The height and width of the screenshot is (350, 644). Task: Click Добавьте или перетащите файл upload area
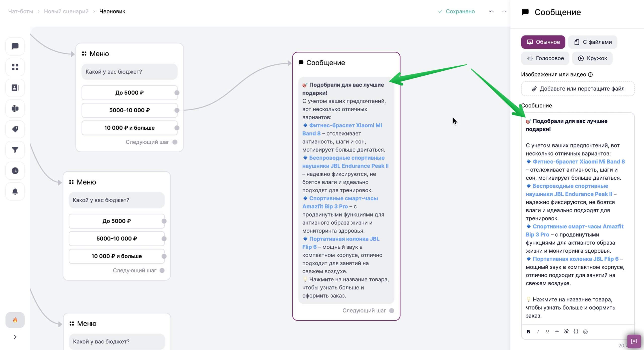[578, 89]
